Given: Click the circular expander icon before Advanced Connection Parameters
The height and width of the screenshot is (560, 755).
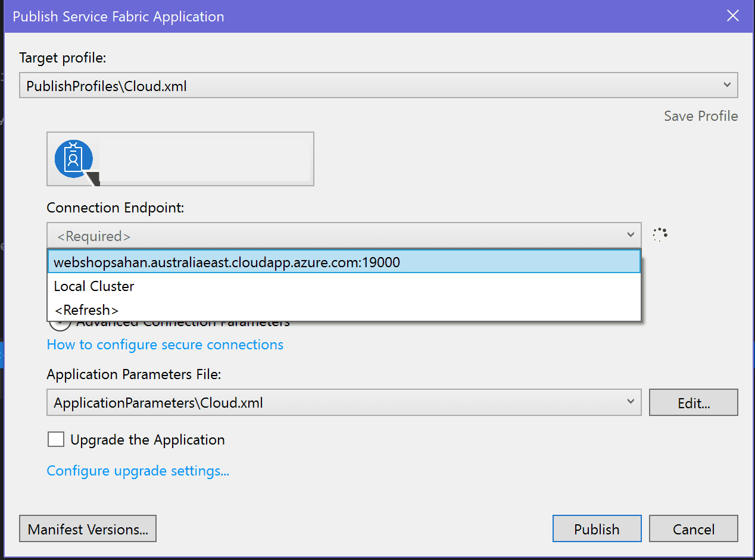Looking at the screenshot, I should click(60, 321).
